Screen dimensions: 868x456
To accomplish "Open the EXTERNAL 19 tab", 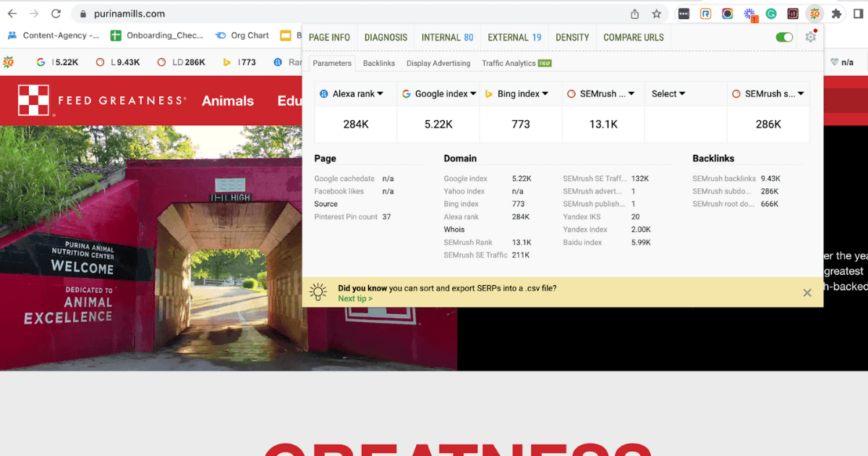I will (x=514, y=37).
